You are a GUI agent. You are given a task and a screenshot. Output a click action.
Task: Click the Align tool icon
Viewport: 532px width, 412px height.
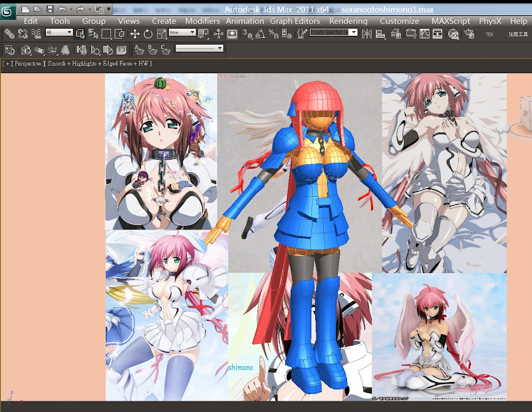coord(380,34)
